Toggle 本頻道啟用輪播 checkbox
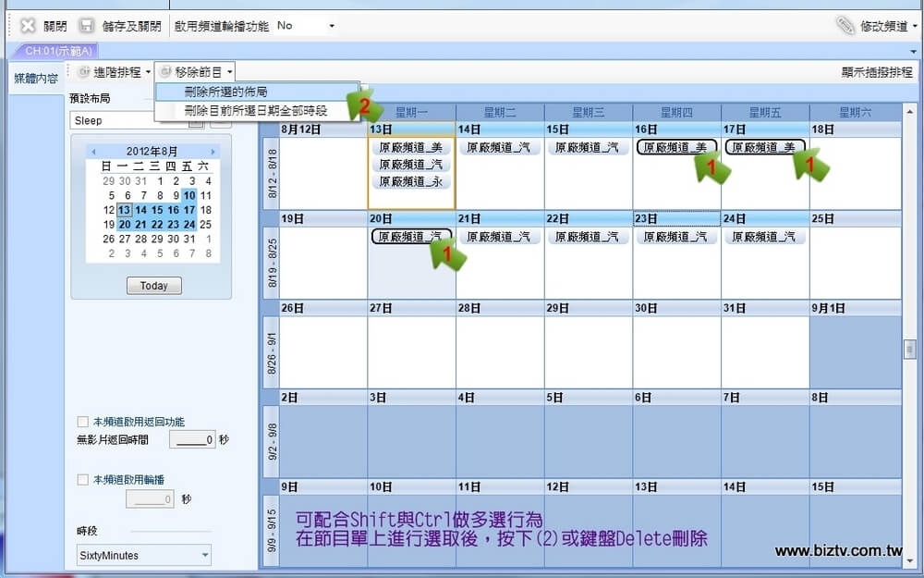Viewport: 924px width, 578px height. (x=83, y=480)
